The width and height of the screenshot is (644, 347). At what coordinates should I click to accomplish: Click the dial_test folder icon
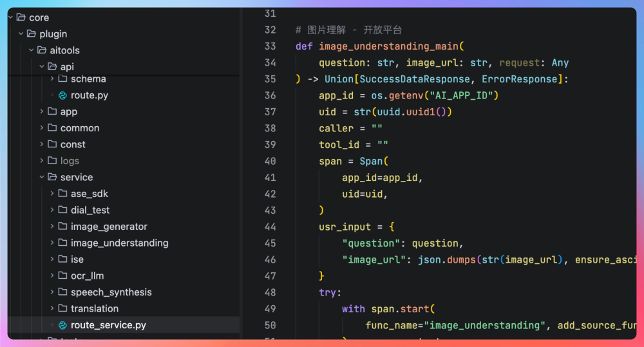[x=62, y=210]
